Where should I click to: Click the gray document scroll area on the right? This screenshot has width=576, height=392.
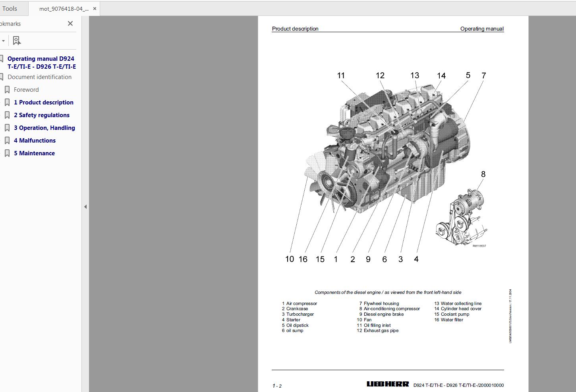coord(552,199)
